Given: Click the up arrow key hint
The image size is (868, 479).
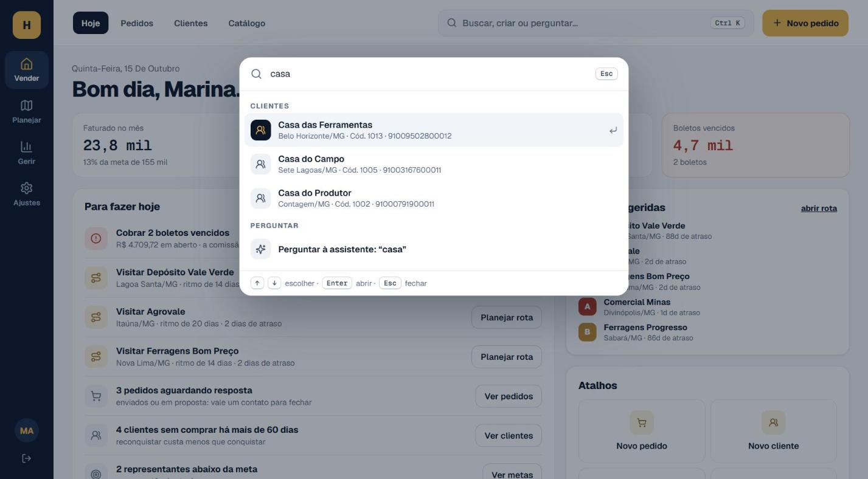Looking at the screenshot, I should click(257, 283).
